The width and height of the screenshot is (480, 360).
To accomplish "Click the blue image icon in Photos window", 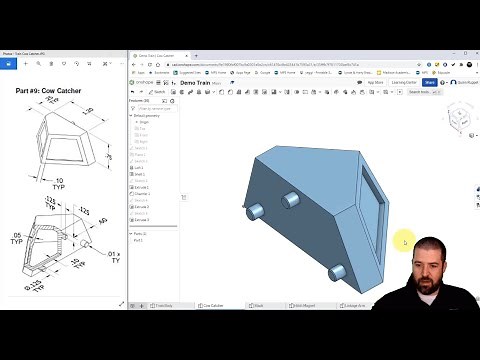I will pyautogui.click(x=8, y=64).
